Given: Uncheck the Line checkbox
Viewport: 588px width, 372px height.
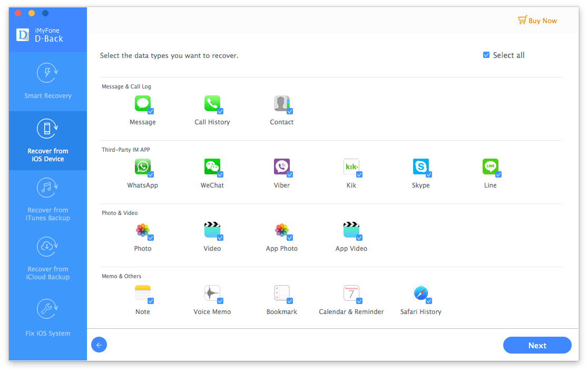Looking at the screenshot, I should tap(499, 175).
